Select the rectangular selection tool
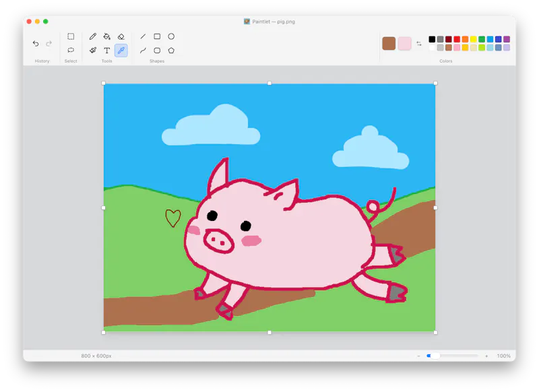 click(71, 36)
